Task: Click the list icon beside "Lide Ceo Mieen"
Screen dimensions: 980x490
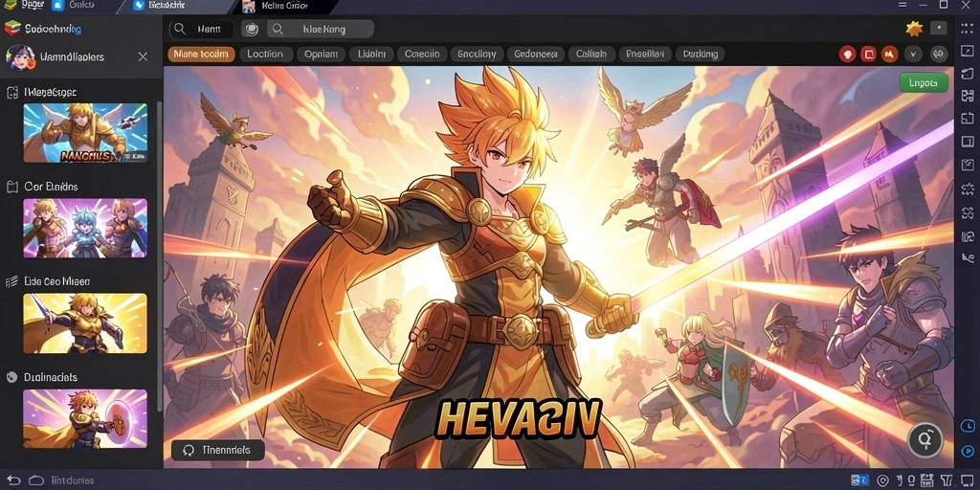Action: tap(11, 282)
